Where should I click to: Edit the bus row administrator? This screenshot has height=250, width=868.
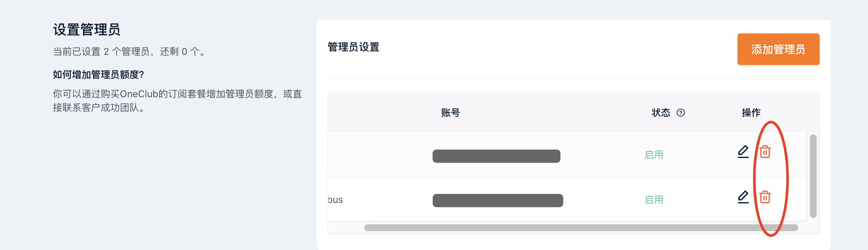[x=743, y=197]
